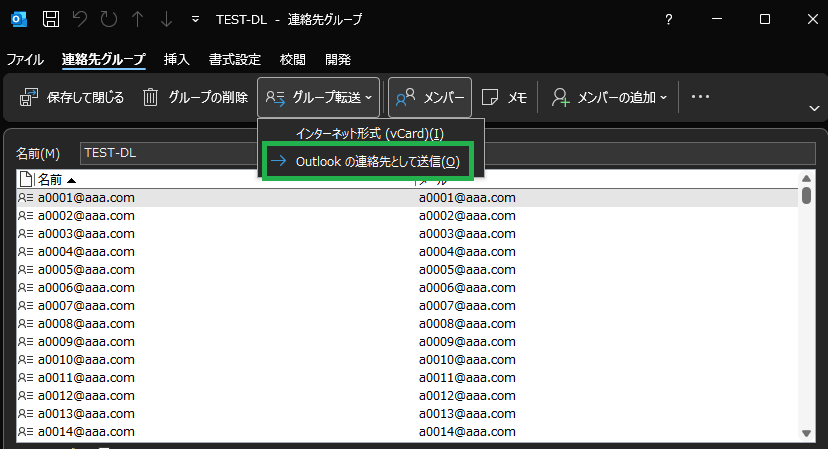Go to previous item with up arrow
Viewport: 828px width, 449px height.
(x=137, y=20)
